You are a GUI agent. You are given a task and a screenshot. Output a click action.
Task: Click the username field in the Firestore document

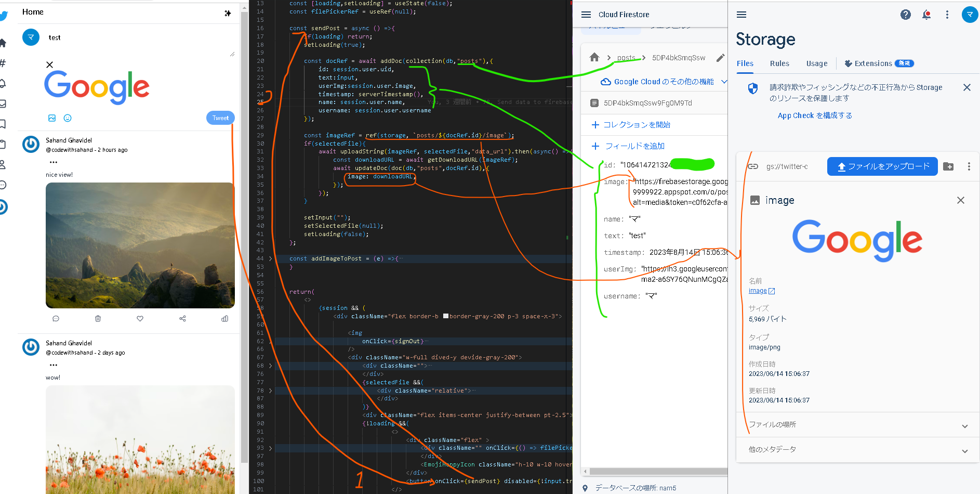coord(630,296)
